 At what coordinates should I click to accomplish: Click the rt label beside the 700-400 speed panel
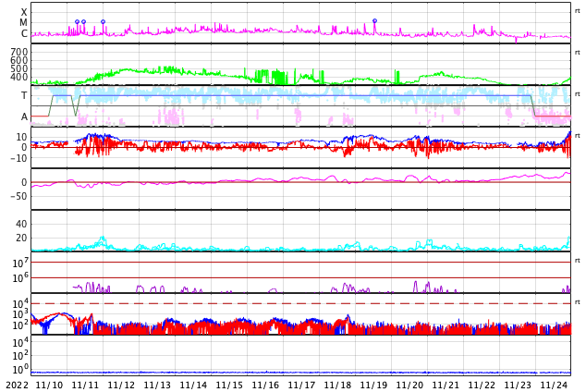(578, 53)
